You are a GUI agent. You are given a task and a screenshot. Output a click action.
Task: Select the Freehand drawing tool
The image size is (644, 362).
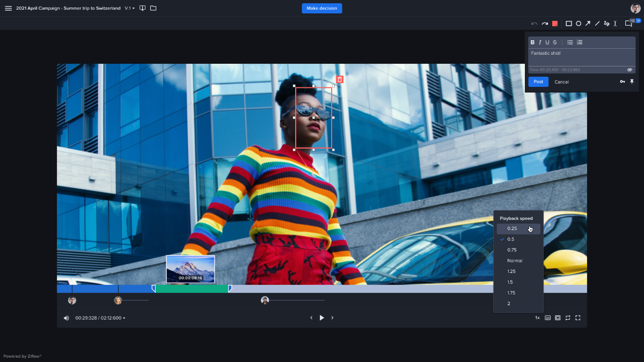coord(606,24)
